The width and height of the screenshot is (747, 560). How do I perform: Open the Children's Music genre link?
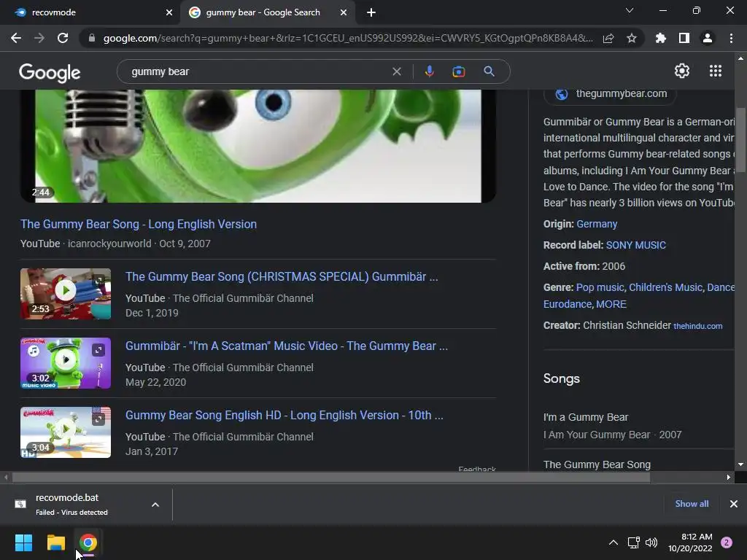click(x=665, y=287)
